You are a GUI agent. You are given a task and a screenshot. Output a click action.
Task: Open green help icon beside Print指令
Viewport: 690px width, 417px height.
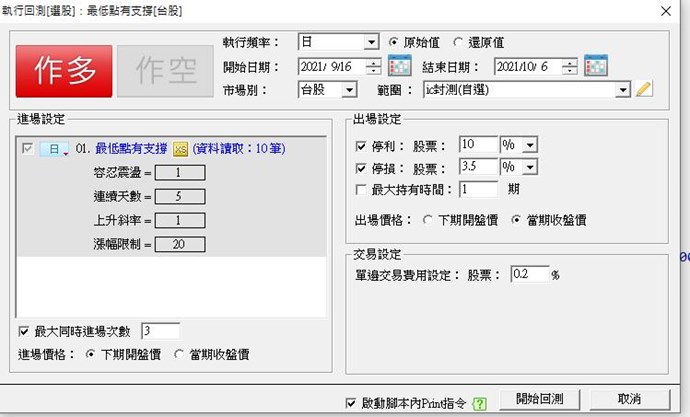(479, 404)
